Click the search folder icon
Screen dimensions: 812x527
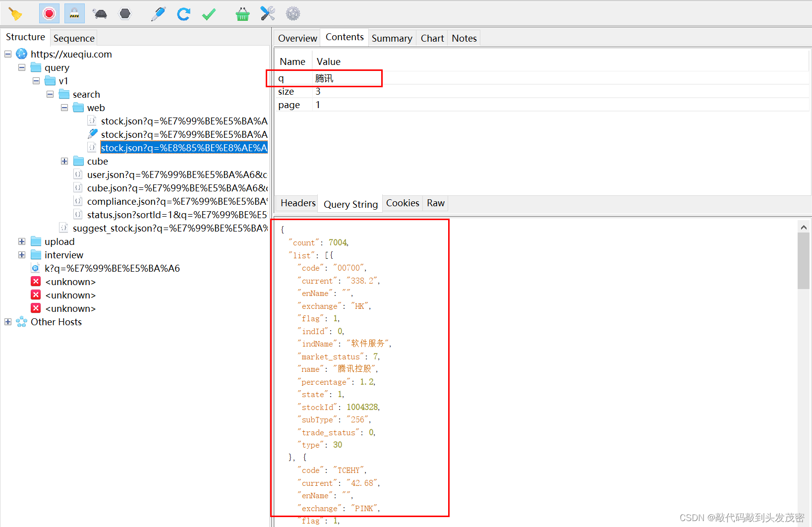click(64, 94)
